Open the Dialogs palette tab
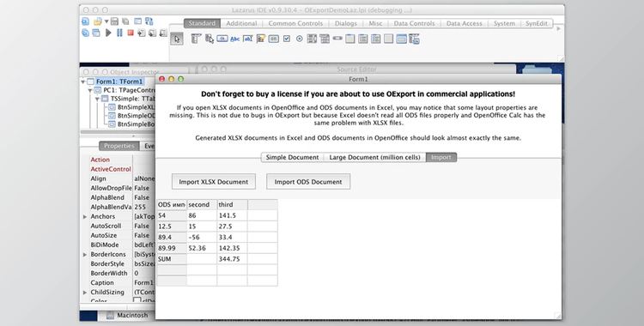The image size is (644, 326). point(346,23)
